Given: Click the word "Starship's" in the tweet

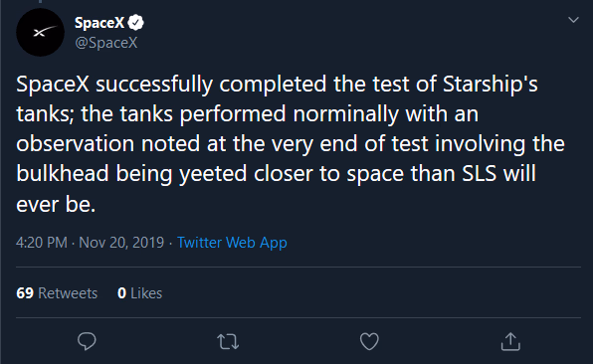Looking at the screenshot, I should [x=491, y=84].
